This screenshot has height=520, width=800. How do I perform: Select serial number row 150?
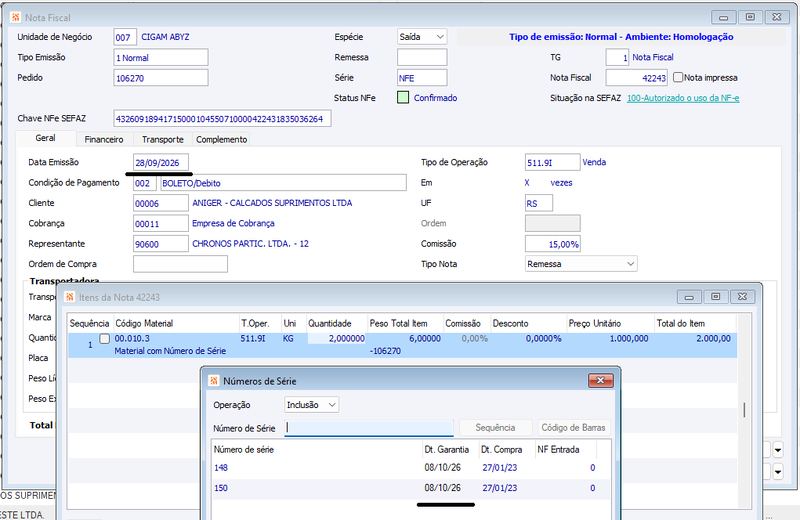(x=411, y=488)
